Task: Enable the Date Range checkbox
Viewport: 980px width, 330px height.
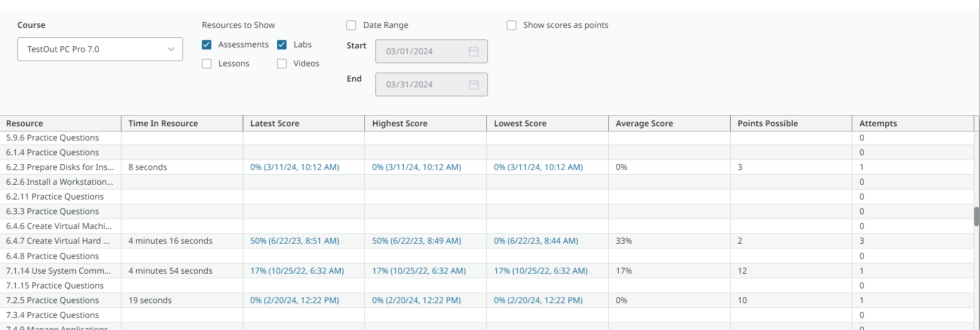Action: coord(351,25)
